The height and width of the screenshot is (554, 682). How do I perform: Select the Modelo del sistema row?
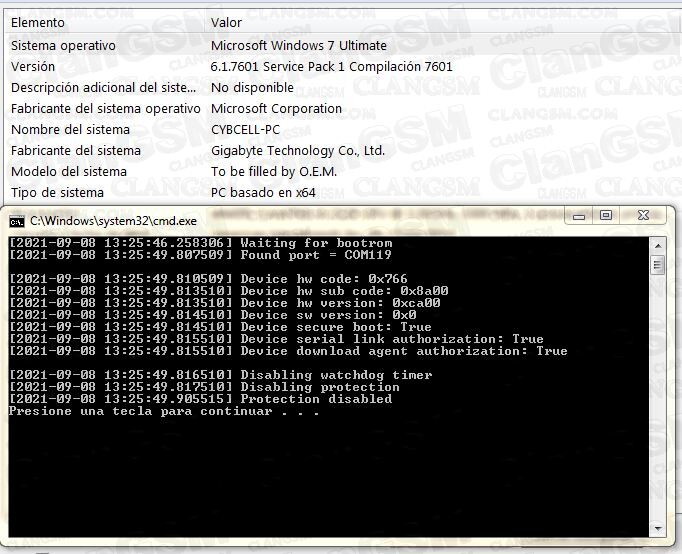tap(341, 171)
